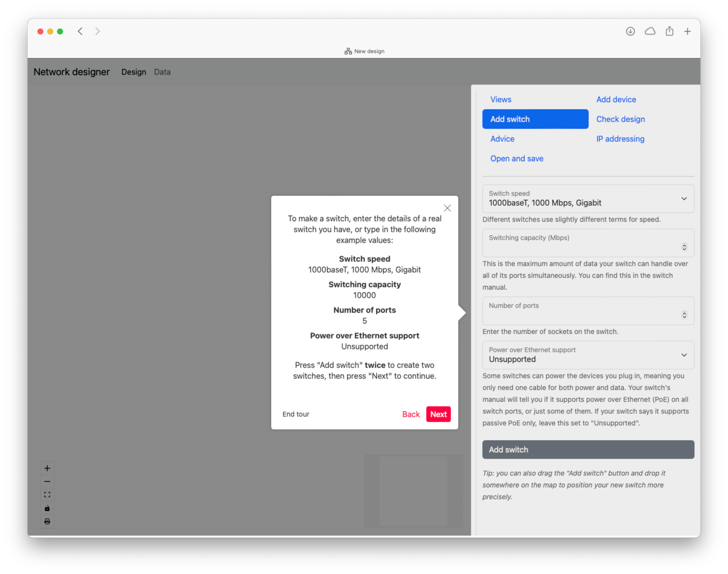Switch to the Data tab

tap(162, 72)
